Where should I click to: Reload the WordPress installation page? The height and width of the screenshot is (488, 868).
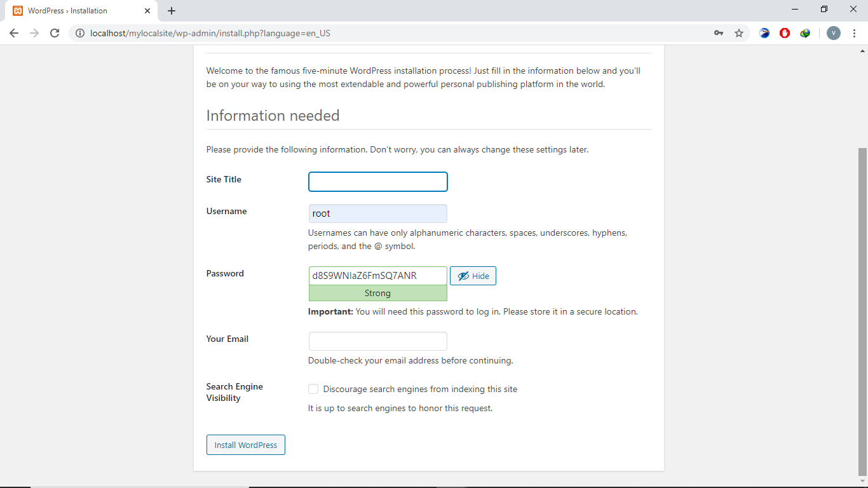(x=55, y=33)
